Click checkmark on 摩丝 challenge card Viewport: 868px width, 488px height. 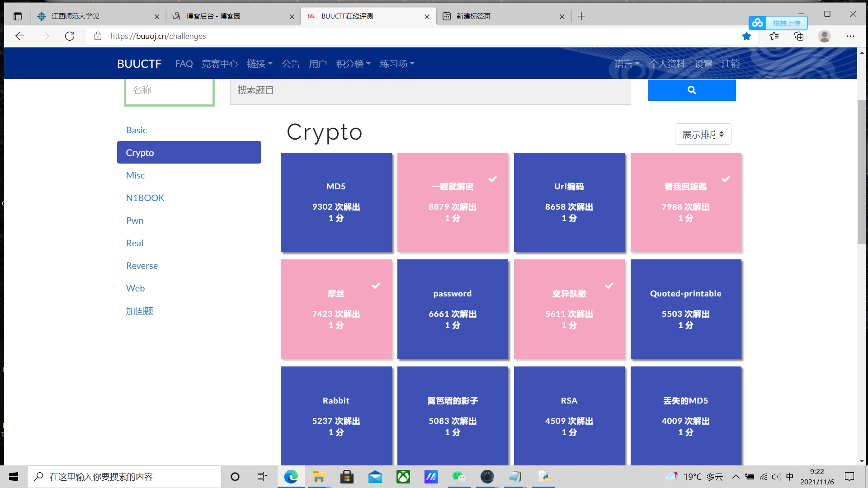(x=376, y=286)
